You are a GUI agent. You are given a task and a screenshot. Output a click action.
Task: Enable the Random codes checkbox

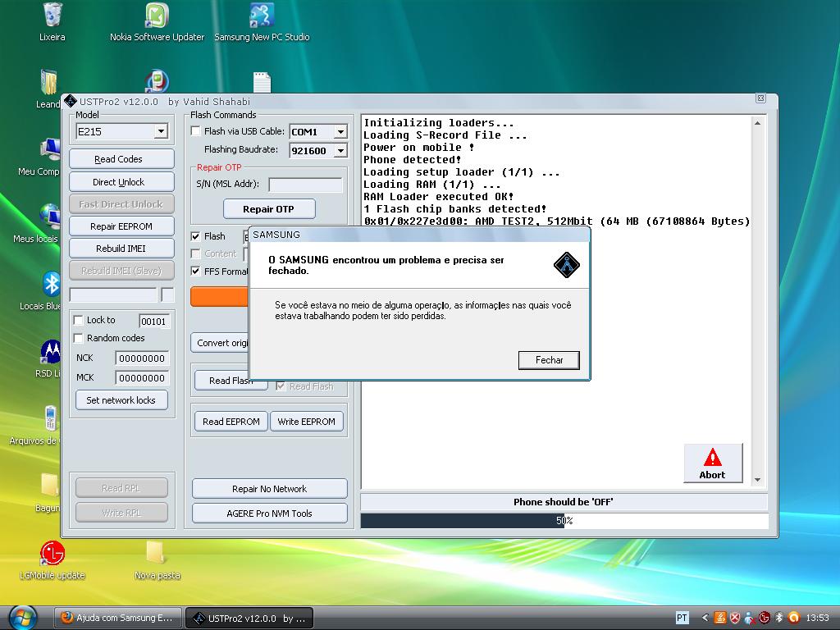[78, 338]
